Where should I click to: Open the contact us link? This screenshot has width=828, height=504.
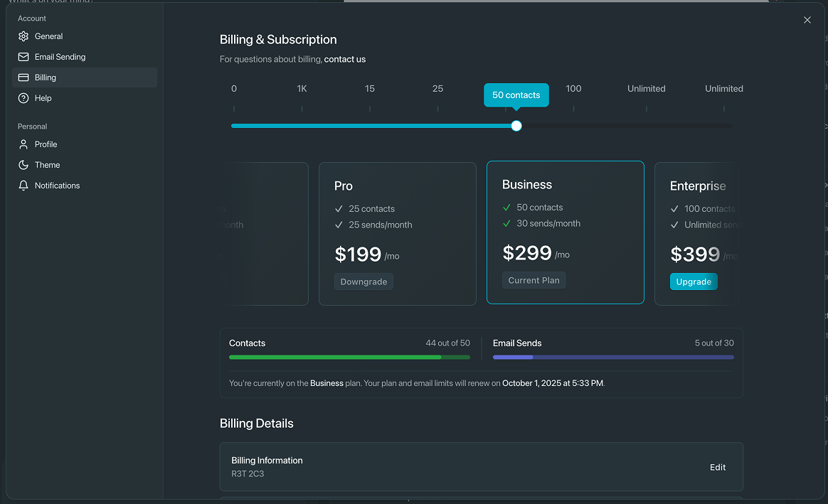tap(344, 59)
